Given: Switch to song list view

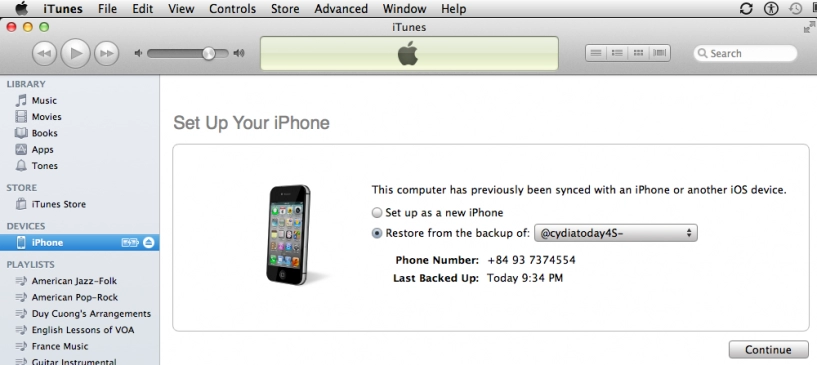Looking at the screenshot, I should click(596, 53).
